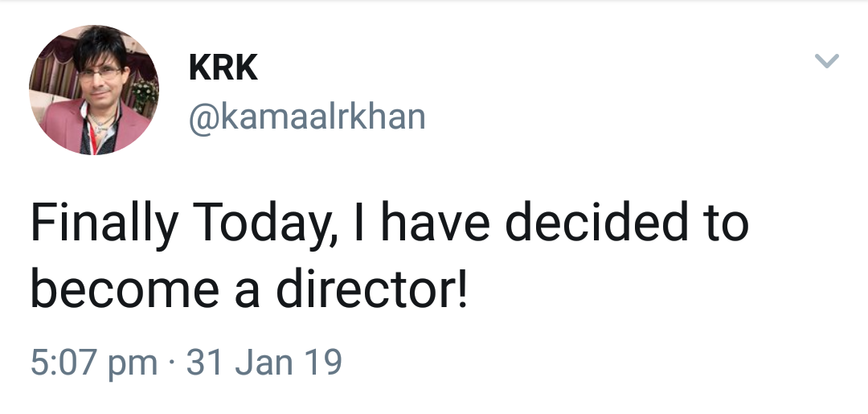Click the year "19" in the date

(x=324, y=362)
